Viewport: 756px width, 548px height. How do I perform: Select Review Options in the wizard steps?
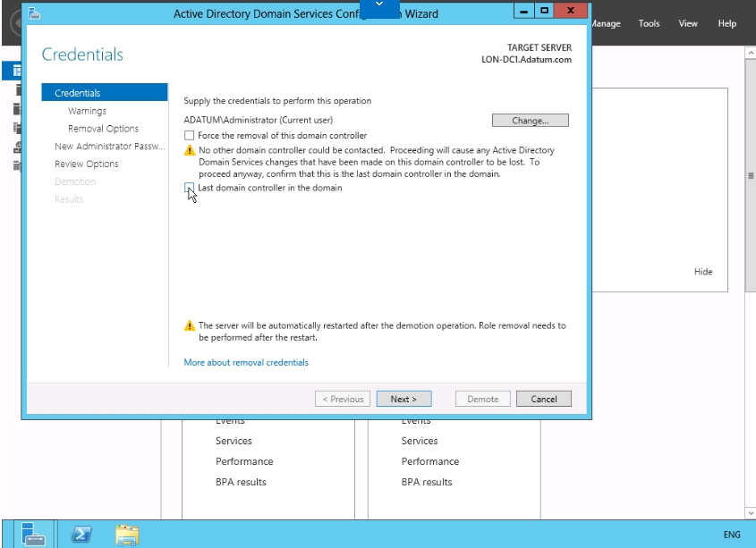pyautogui.click(x=86, y=164)
